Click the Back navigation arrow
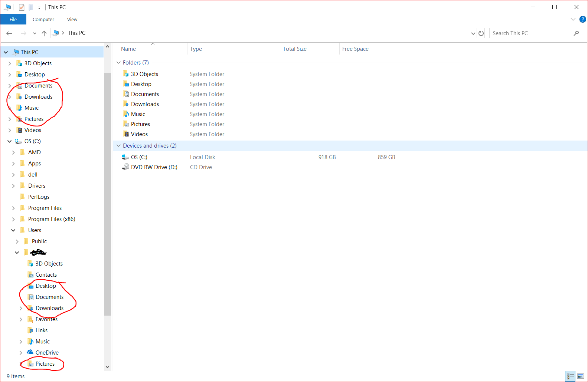 coord(9,33)
